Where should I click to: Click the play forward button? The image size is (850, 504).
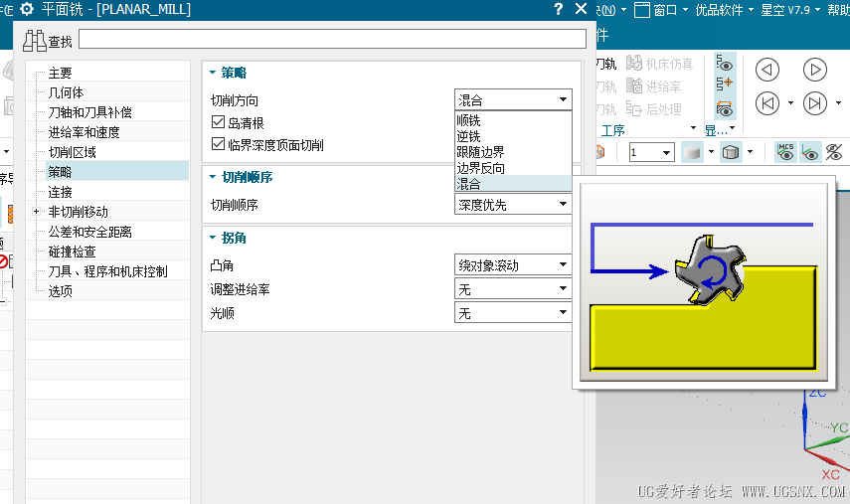815,70
